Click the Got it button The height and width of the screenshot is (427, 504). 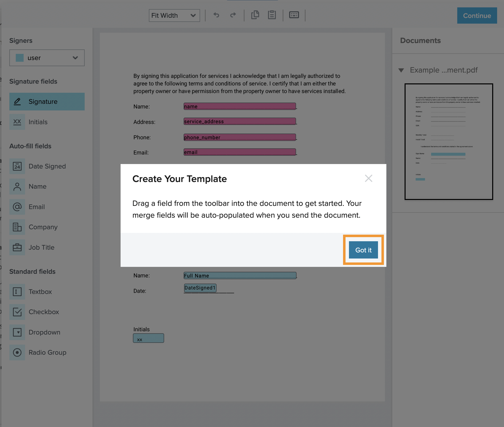click(363, 250)
